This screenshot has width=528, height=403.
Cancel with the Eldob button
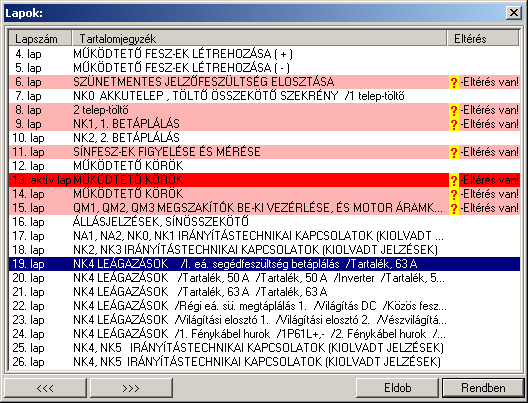(x=397, y=388)
